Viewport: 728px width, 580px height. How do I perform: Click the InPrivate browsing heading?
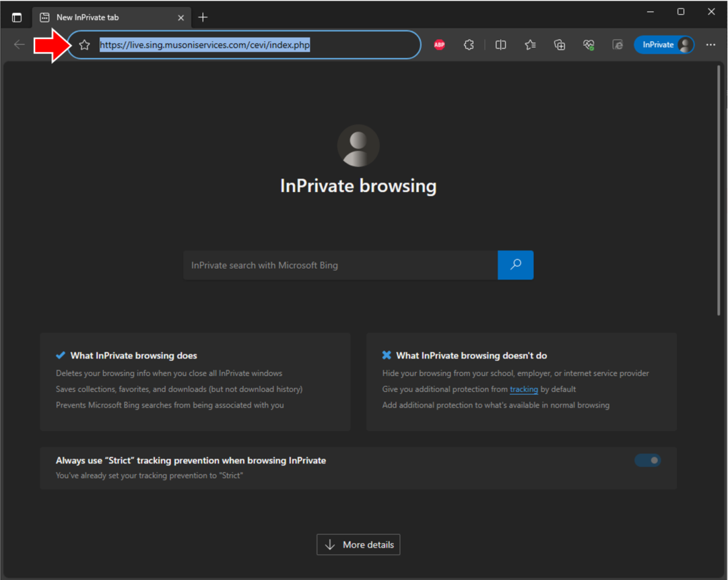click(x=358, y=186)
